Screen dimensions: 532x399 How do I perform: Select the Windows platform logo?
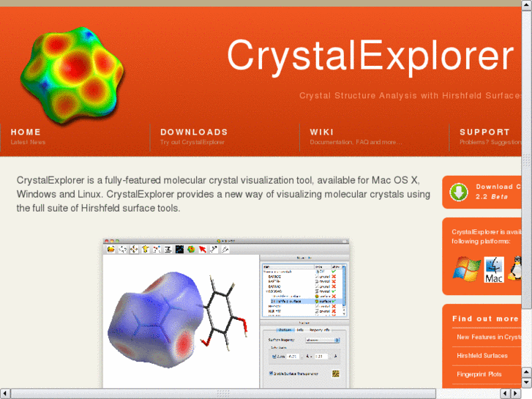tap(467, 269)
